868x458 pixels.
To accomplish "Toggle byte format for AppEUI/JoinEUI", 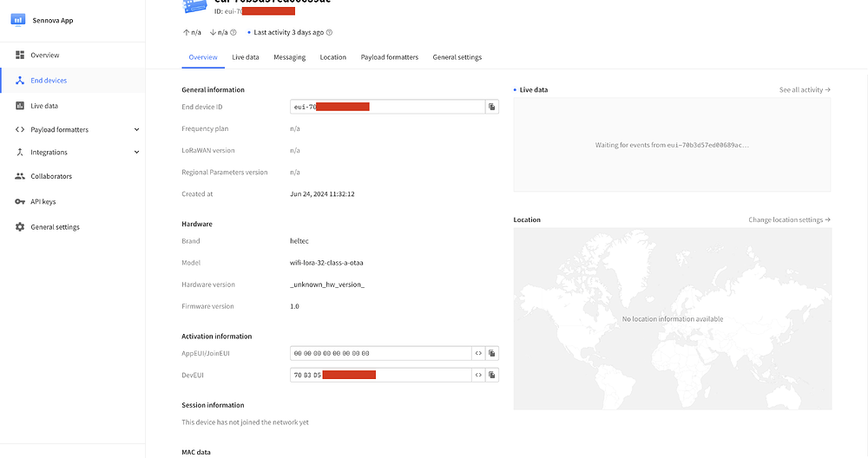I will [478, 353].
